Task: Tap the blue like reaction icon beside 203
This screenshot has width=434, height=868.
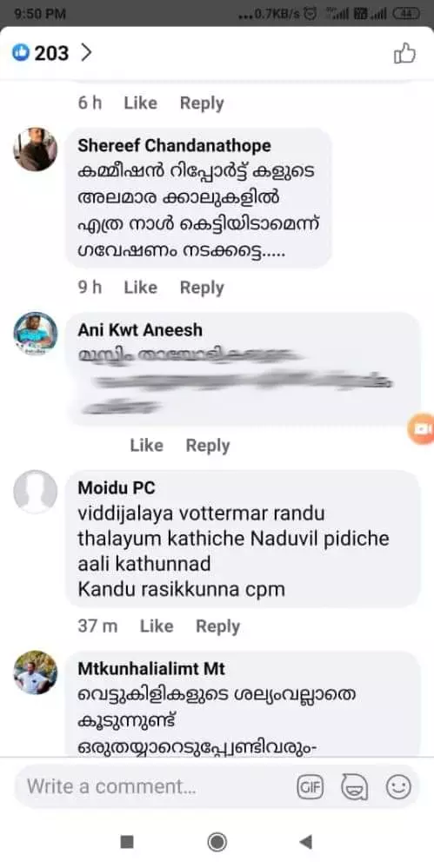Action: (21, 53)
